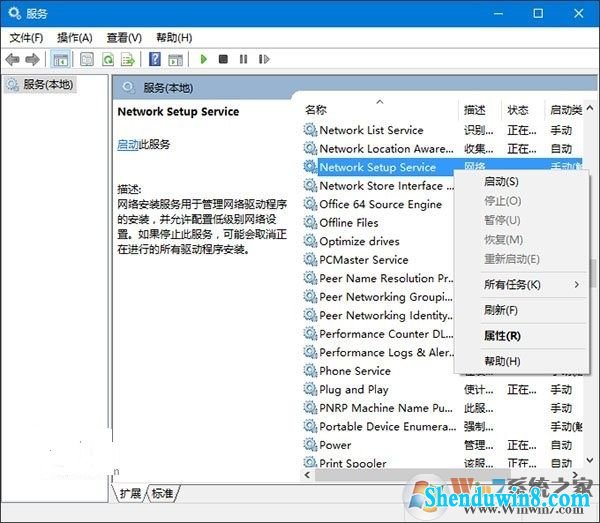Switch to the 扩展 tab
Viewport: 600px width, 523px height.
[x=130, y=494]
